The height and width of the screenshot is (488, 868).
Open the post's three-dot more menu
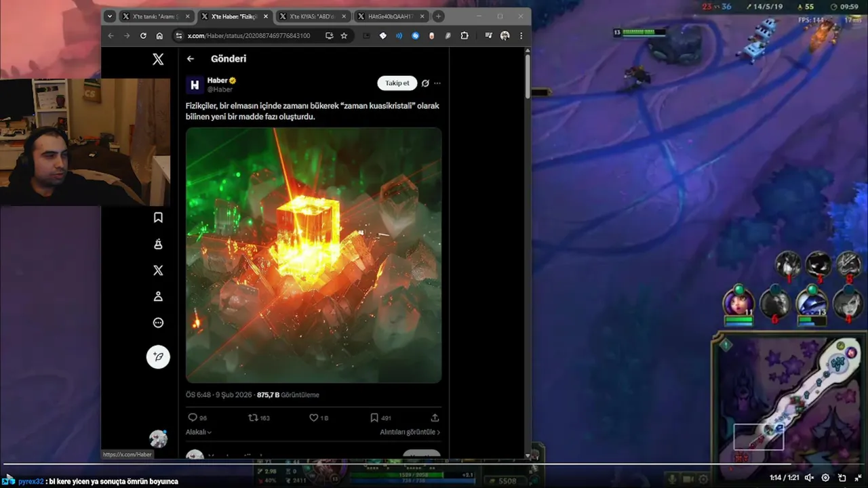click(437, 83)
